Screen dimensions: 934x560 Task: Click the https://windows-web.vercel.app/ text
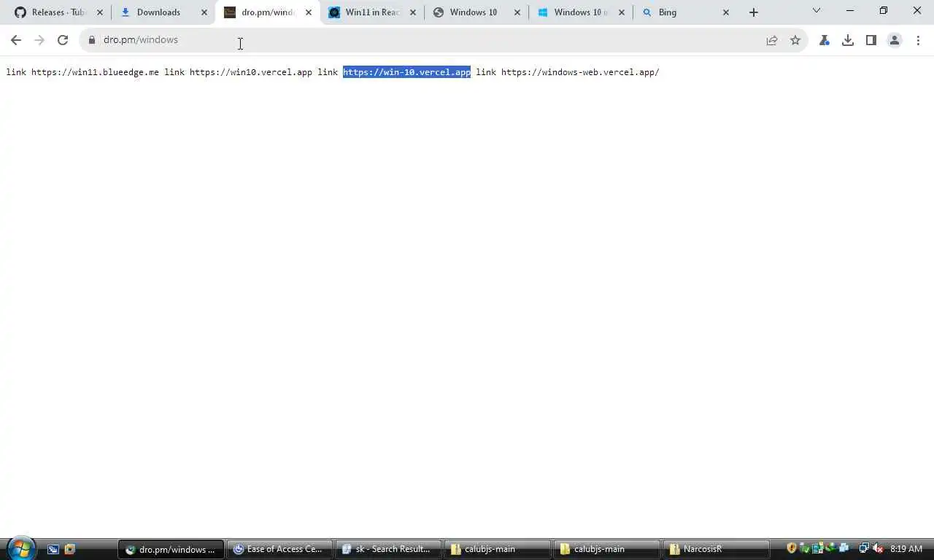coord(580,72)
